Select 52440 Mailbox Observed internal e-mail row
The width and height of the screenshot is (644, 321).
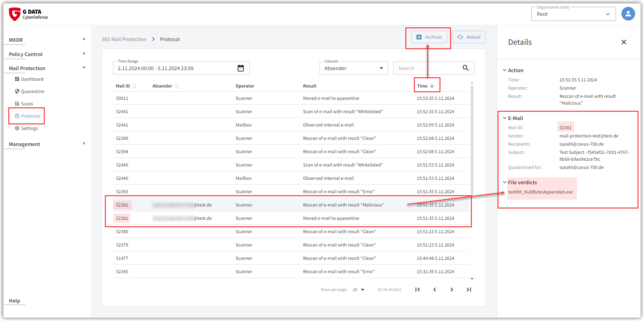click(291, 178)
